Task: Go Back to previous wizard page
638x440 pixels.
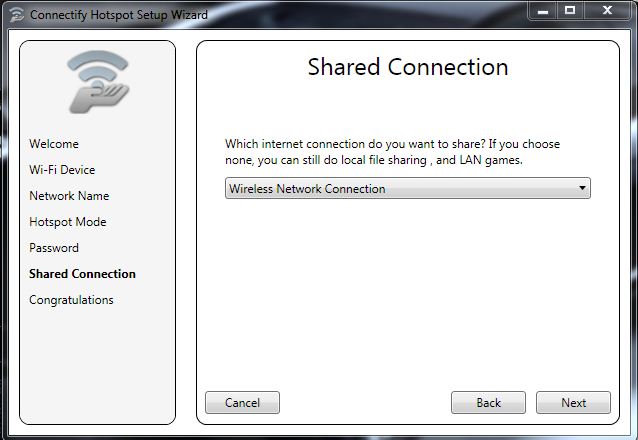Action: point(488,403)
